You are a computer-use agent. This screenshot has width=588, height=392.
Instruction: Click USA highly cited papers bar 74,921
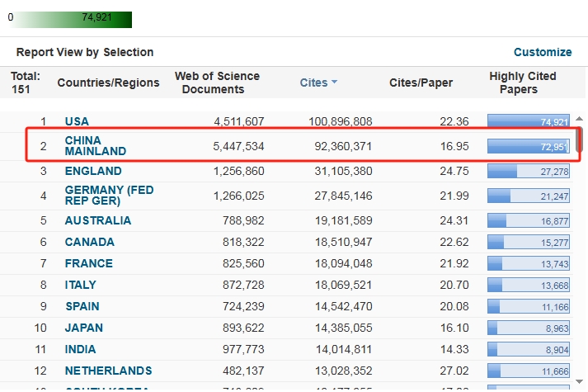point(528,121)
